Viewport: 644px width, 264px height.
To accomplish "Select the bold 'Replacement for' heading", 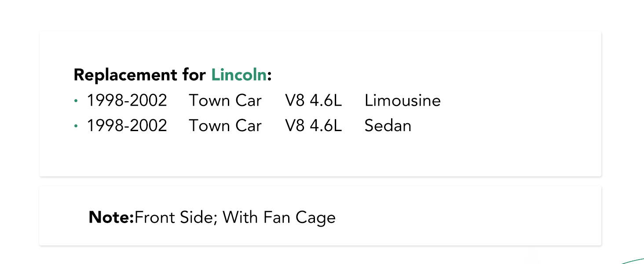I will [x=140, y=75].
